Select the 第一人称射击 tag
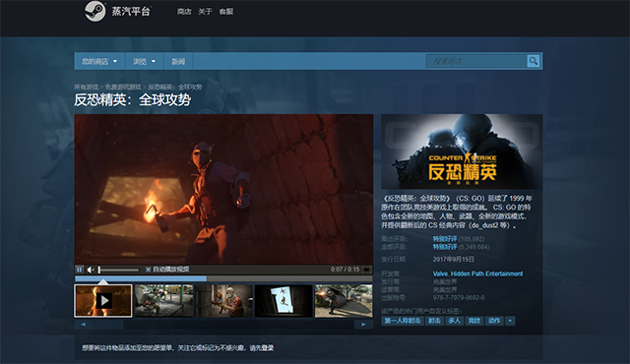Viewport: 630px width, 364px height. point(403,321)
